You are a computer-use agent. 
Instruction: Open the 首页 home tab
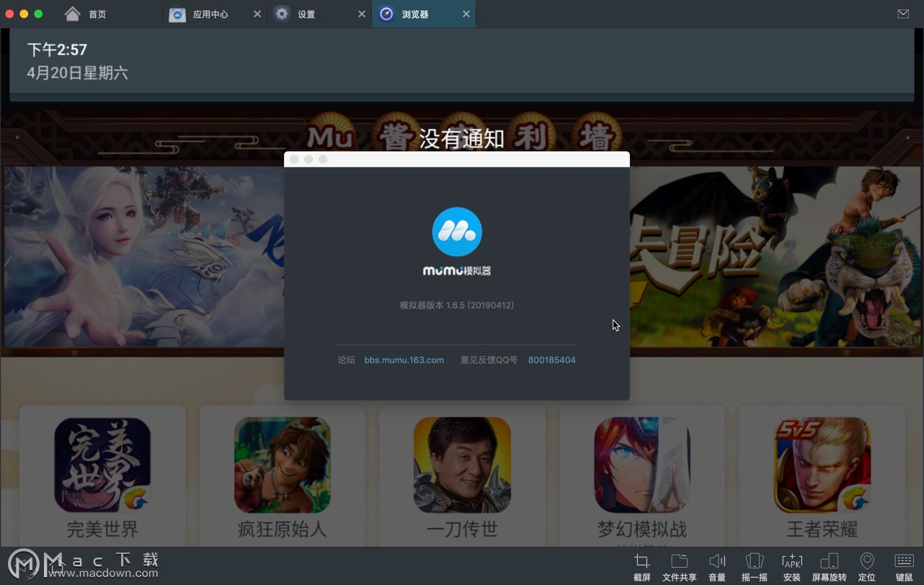(85, 14)
